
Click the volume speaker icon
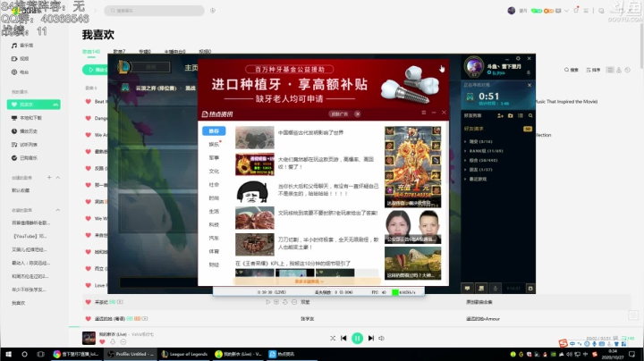coord(382,338)
